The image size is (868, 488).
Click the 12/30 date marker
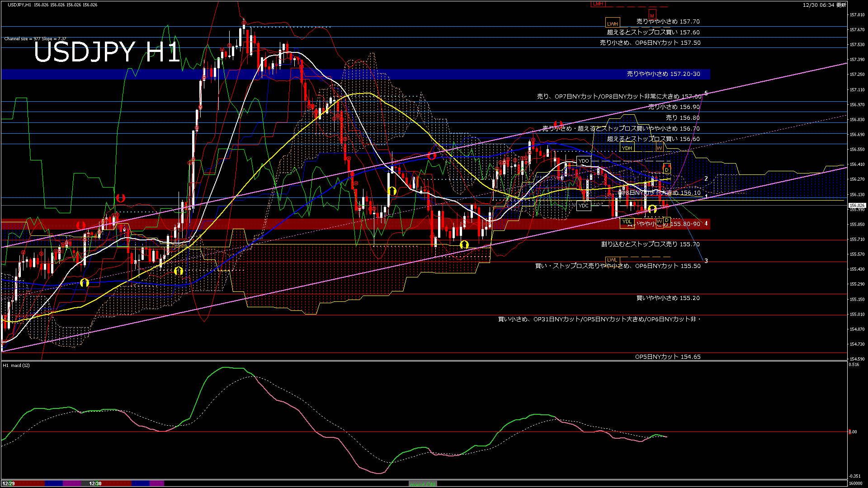[x=95, y=483]
